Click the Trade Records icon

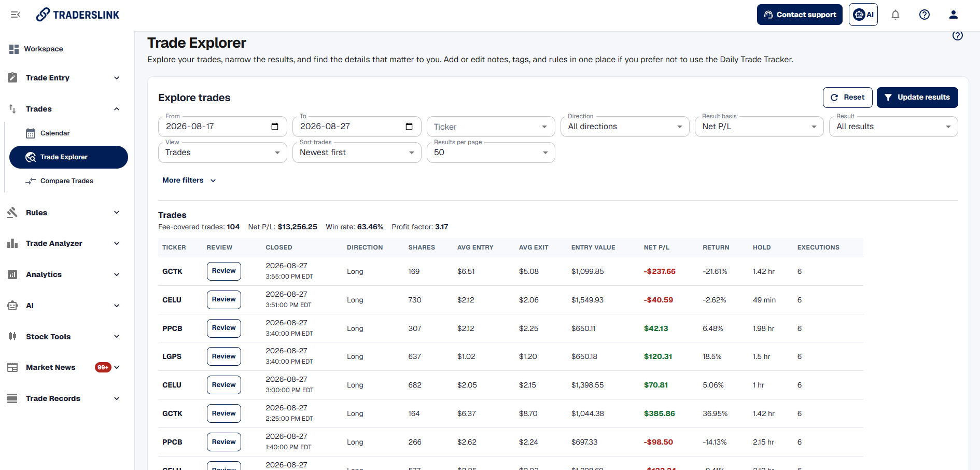click(12, 398)
